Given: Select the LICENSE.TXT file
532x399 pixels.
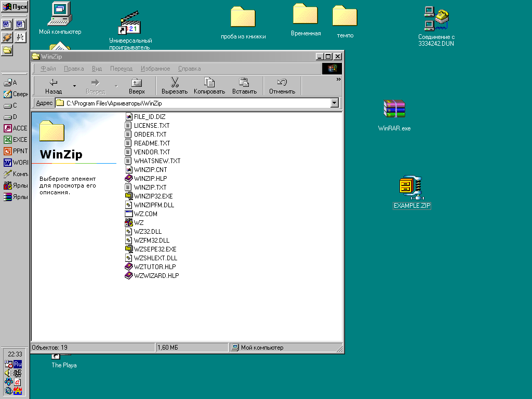Looking at the screenshot, I should click(x=147, y=126).
